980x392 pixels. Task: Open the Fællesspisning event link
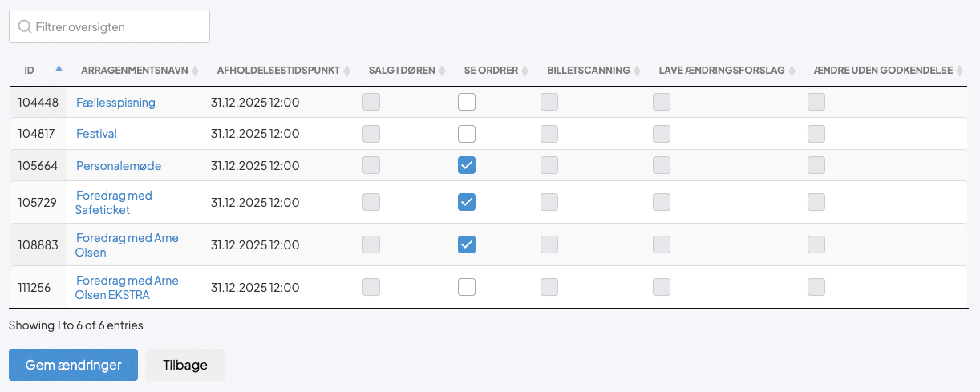115,103
